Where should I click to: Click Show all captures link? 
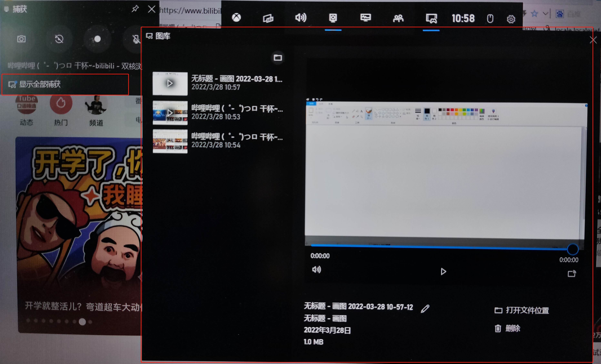[x=40, y=84]
